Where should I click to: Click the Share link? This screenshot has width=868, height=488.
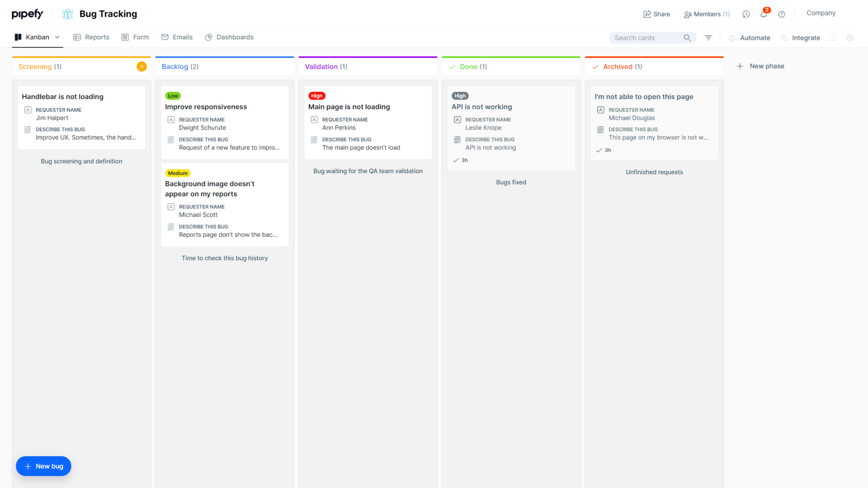click(656, 14)
